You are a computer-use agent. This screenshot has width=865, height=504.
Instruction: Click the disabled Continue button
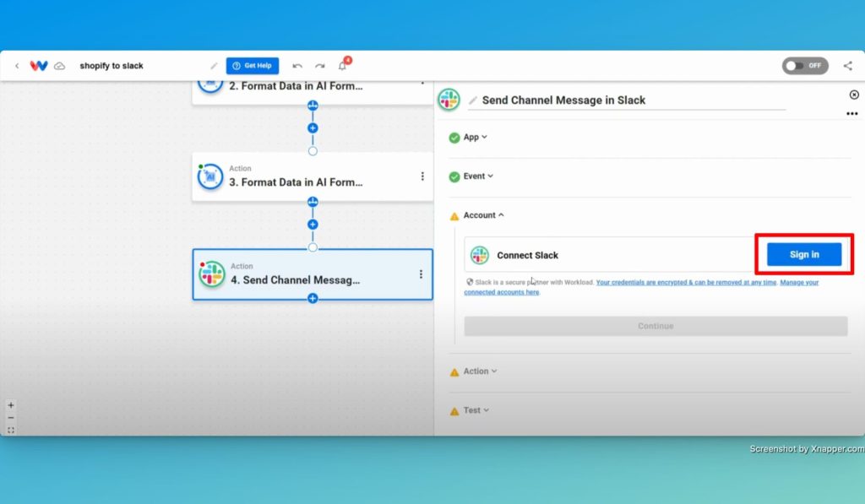[656, 326]
